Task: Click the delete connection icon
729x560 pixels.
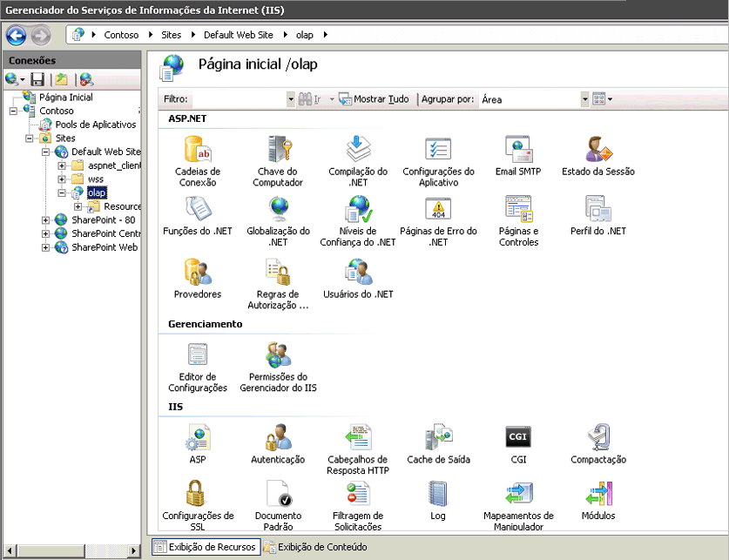Action: point(86,79)
